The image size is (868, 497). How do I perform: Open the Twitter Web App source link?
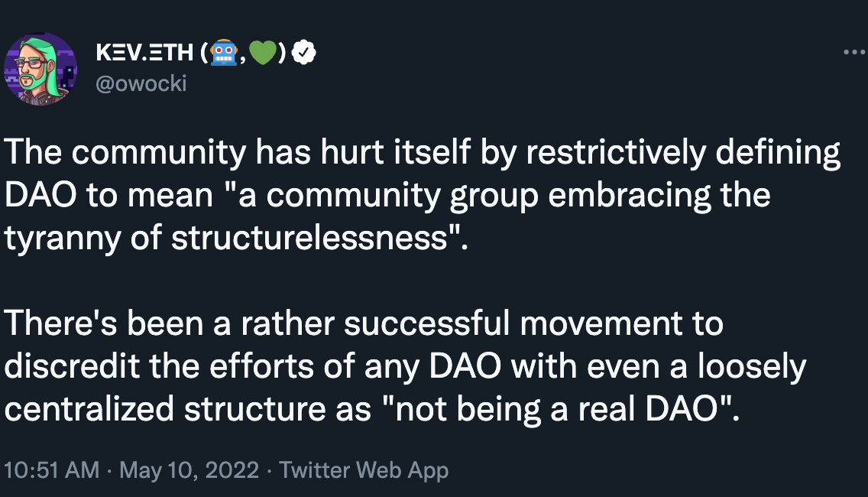tap(364, 470)
